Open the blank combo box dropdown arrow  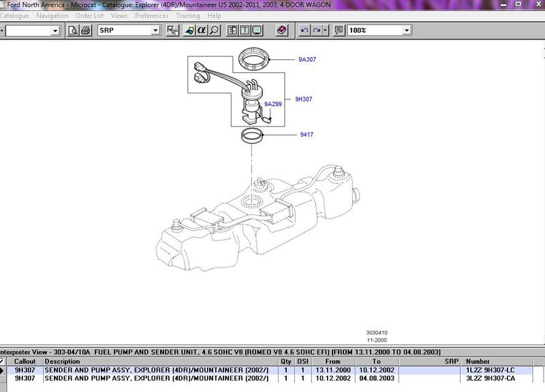pos(55,31)
